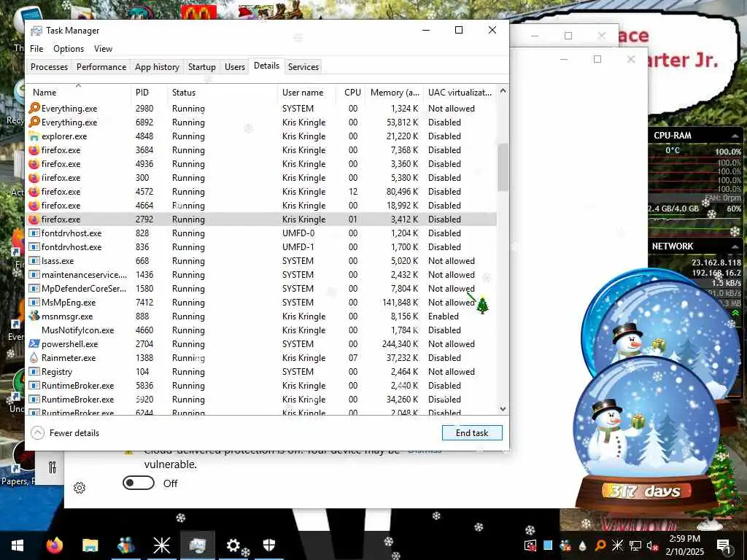Click the Everything search tray icon
This screenshot has width=747, height=560.
[600, 545]
